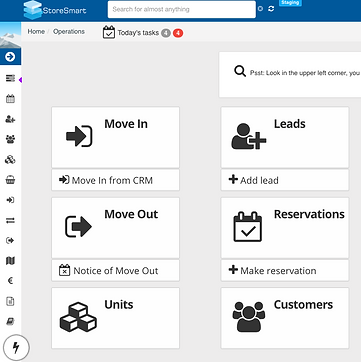Click the large Move In arrow icon
Screen dimensions: 361x362
tap(79, 136)
